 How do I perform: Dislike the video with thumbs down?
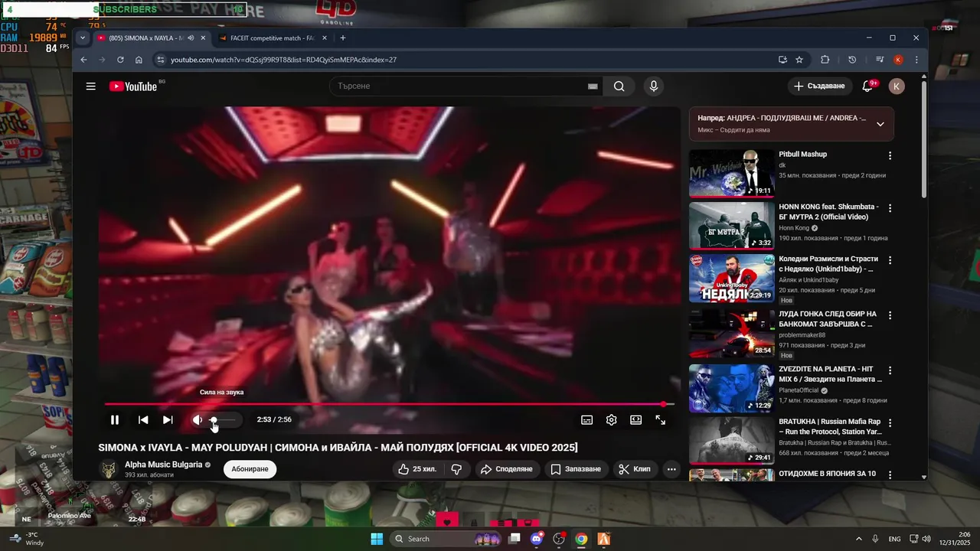457,469
